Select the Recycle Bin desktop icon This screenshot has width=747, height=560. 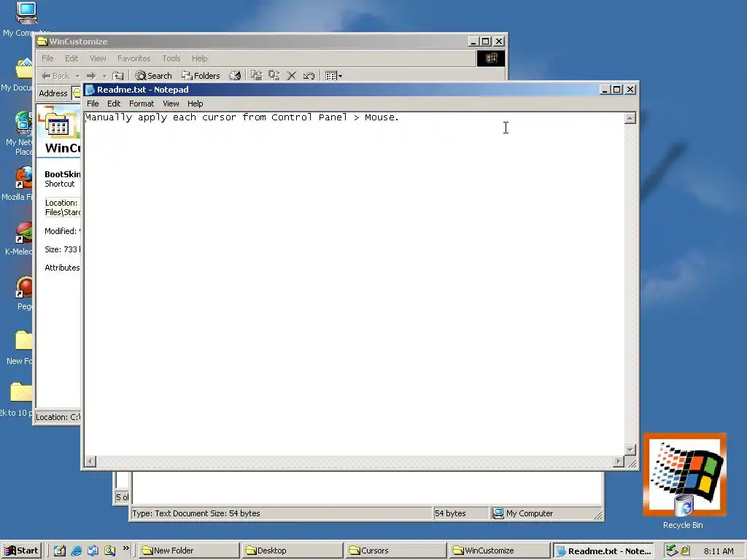[684, 481]
